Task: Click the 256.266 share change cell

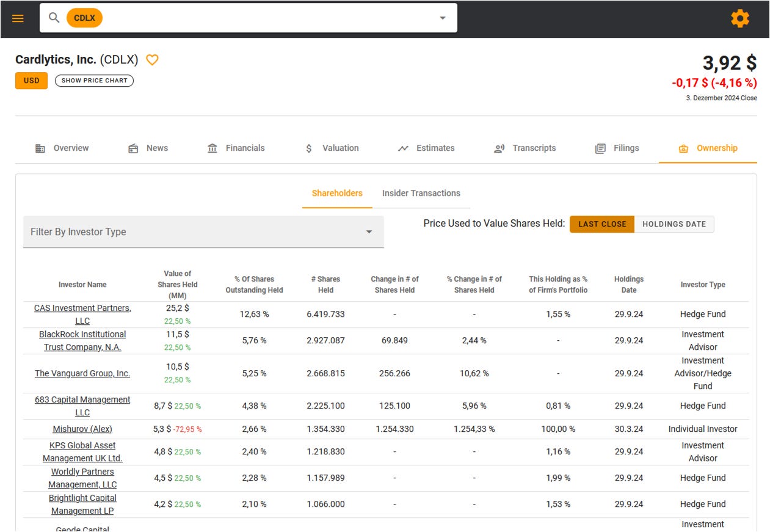Action: (394, 373)
